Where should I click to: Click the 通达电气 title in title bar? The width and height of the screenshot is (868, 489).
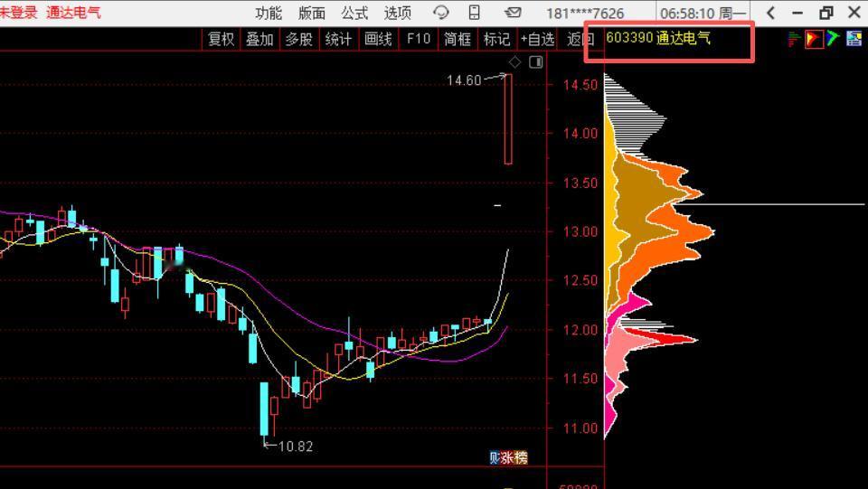point(73,12)
